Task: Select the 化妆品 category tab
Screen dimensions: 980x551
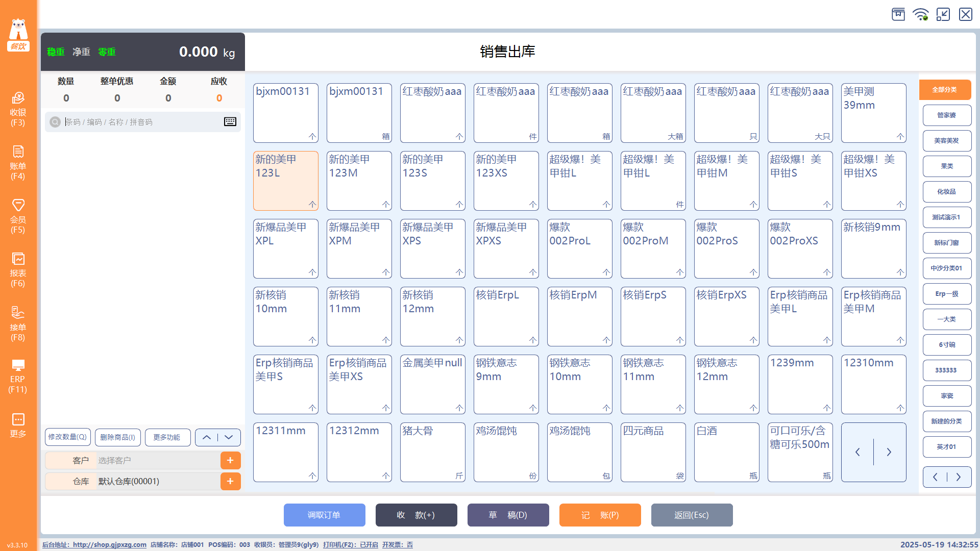Action: [947, 192]
